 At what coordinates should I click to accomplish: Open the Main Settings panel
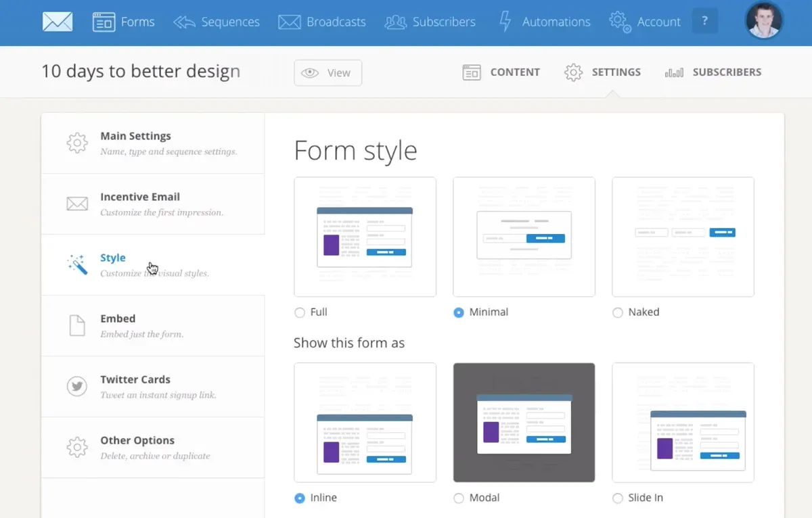(135, 143)
